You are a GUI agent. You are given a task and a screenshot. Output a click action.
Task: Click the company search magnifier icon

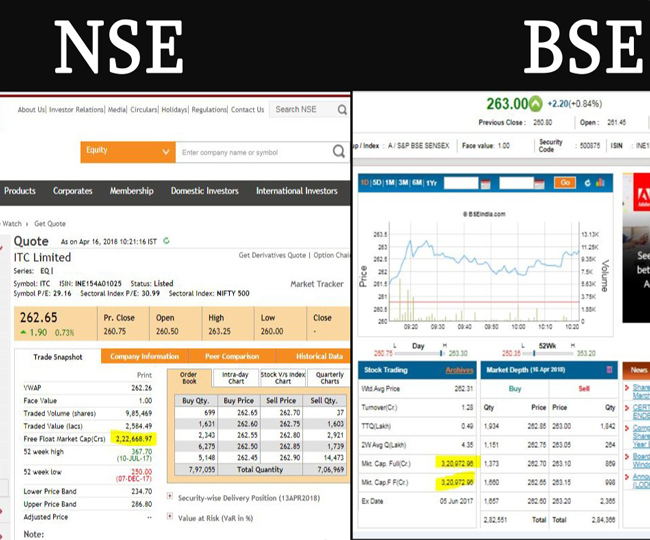click(x=338, y=152)
